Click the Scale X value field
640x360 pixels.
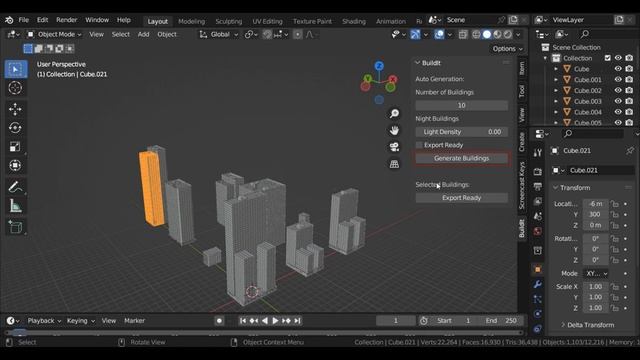596,287
